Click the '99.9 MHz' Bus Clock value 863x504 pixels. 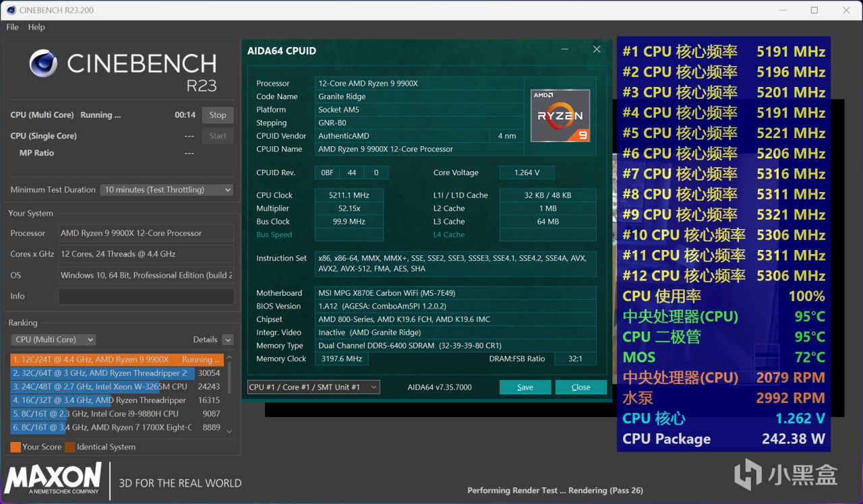tap(349, 222)
